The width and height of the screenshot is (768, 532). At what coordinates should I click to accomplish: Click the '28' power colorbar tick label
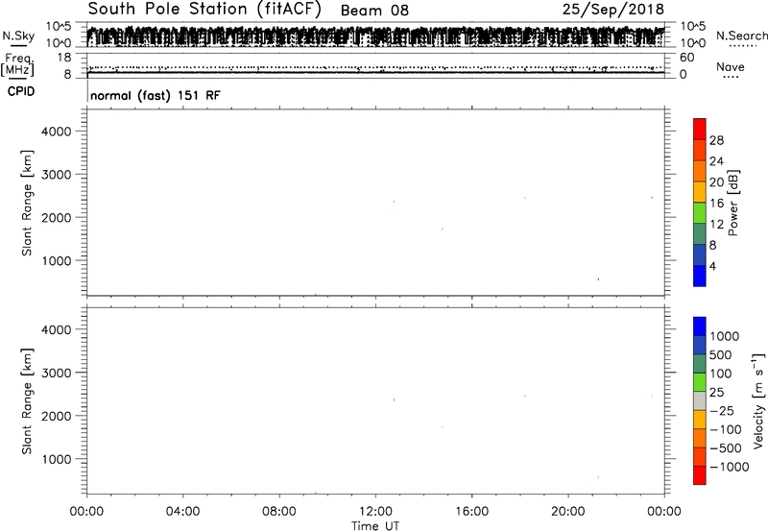click(x=716, y=140)
